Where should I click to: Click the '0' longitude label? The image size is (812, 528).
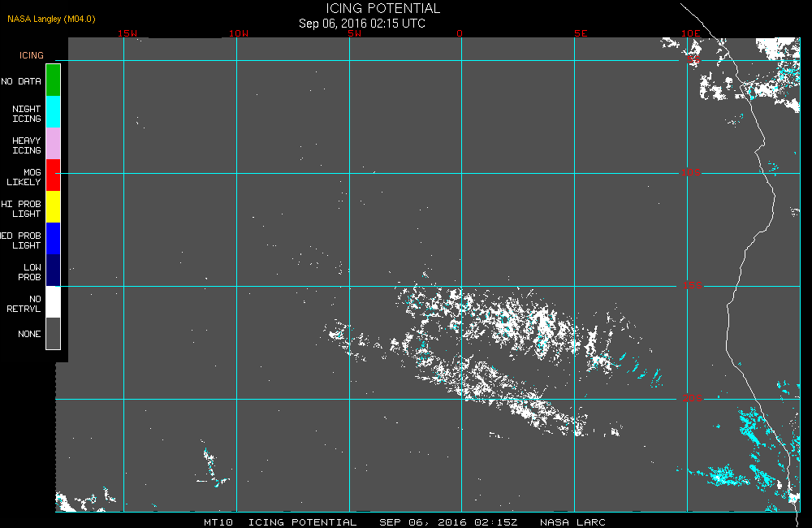click(x=460, y=33)
